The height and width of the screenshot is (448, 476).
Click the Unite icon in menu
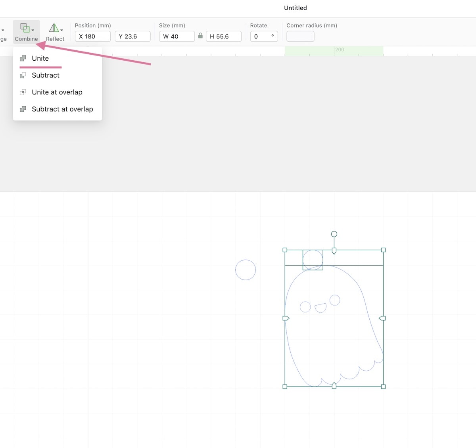[23, 58]
